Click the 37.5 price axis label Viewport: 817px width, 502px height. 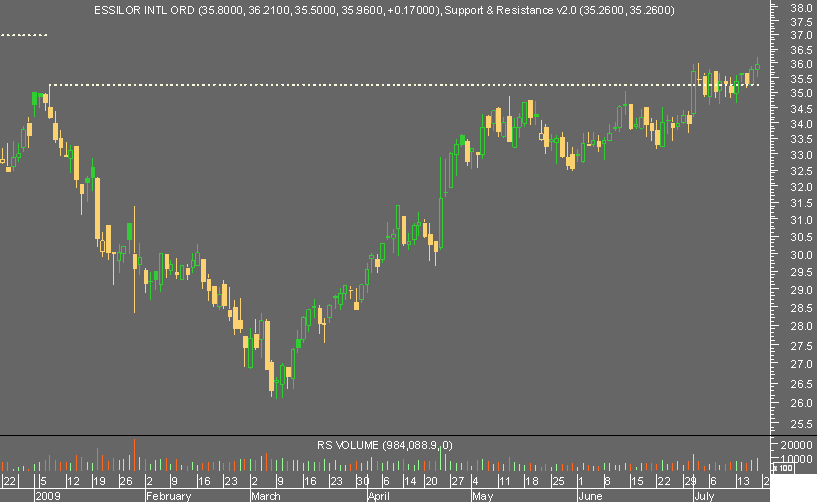801,22
